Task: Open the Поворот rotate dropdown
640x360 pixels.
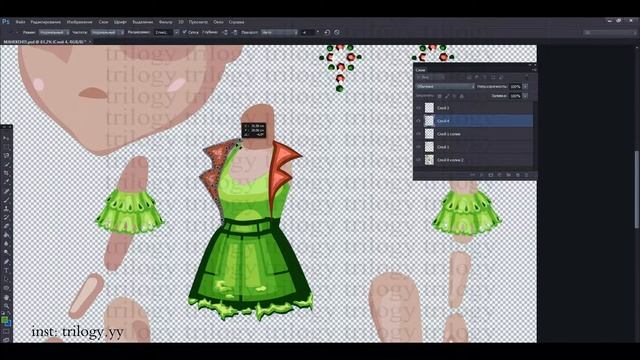Action: [279, 32]
